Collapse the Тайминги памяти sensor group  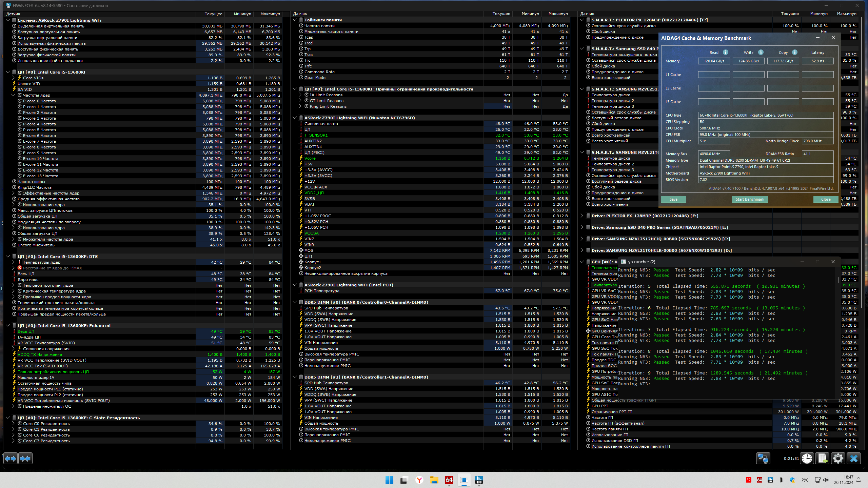pyautogui.click(x=295, y=20)
